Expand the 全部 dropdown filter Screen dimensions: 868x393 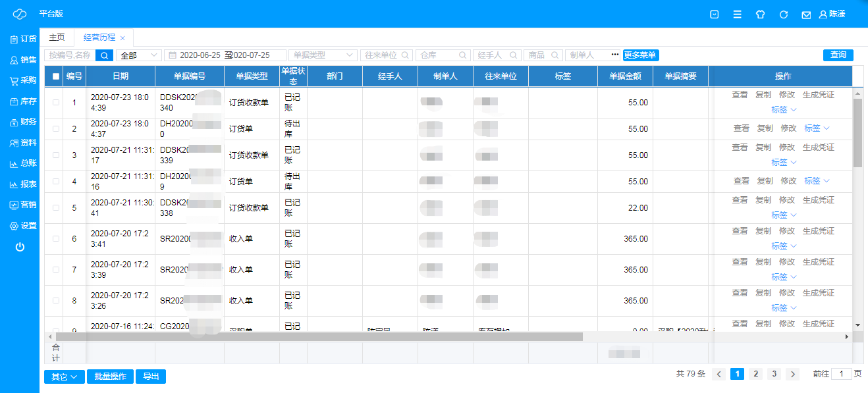138,55
